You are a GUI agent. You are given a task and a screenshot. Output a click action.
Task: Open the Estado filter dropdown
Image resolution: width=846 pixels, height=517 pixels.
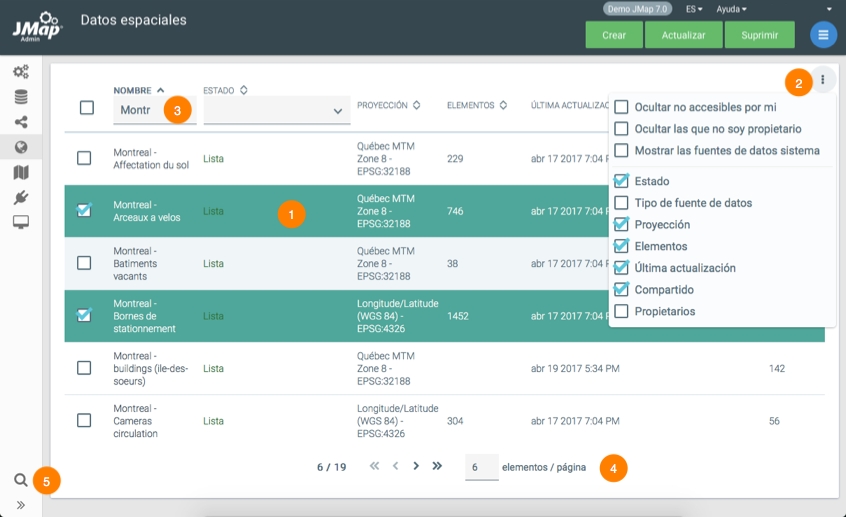(276, 111)
